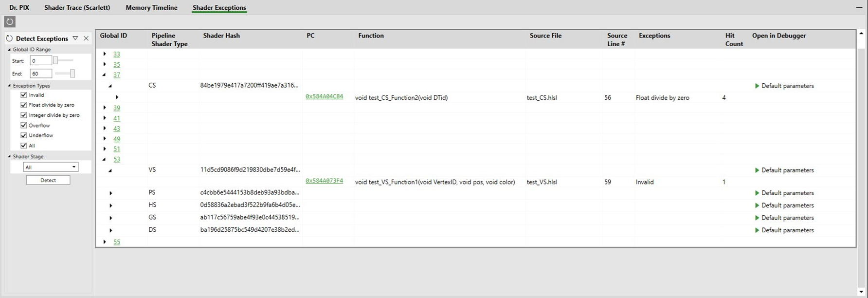Click the Detect button
Viewport: 868px width, 298px height.
(x=48, y=180)
